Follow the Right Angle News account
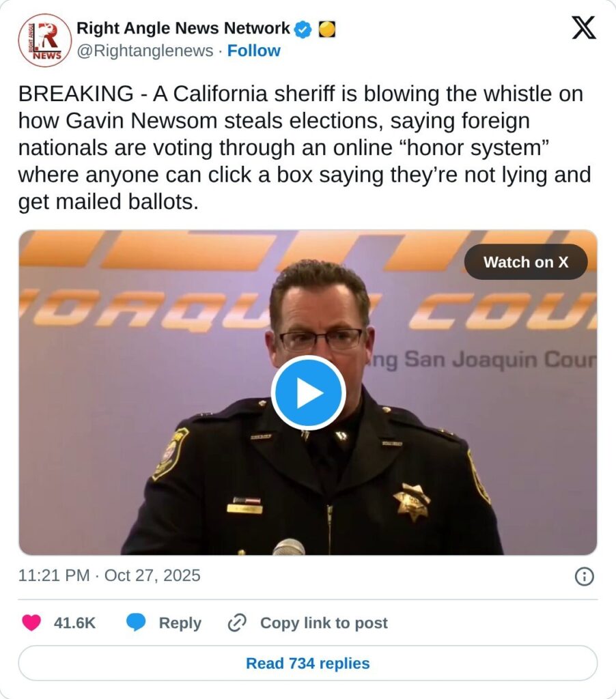 [x=253, y=51]
